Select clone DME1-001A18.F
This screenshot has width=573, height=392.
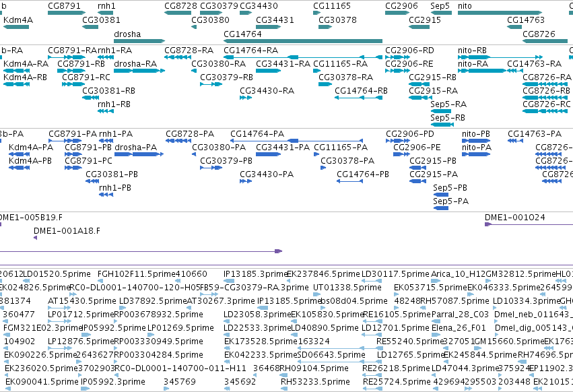point(36,238)
